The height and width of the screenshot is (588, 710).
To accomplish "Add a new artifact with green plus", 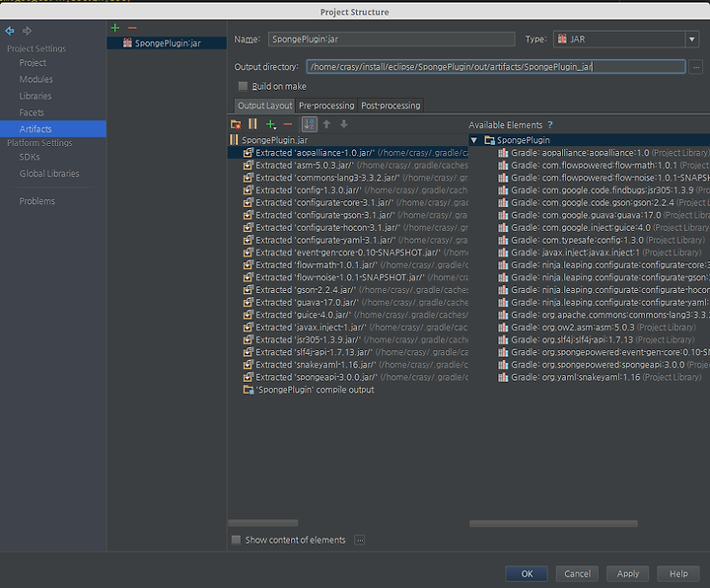I will click(x=115, y=28).
